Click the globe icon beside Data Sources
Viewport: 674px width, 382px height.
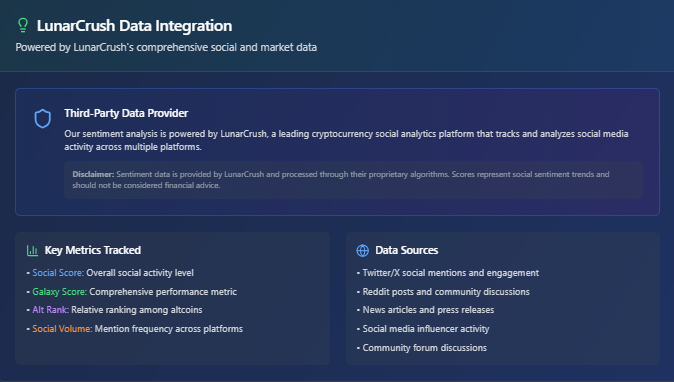tap(362, 251)
